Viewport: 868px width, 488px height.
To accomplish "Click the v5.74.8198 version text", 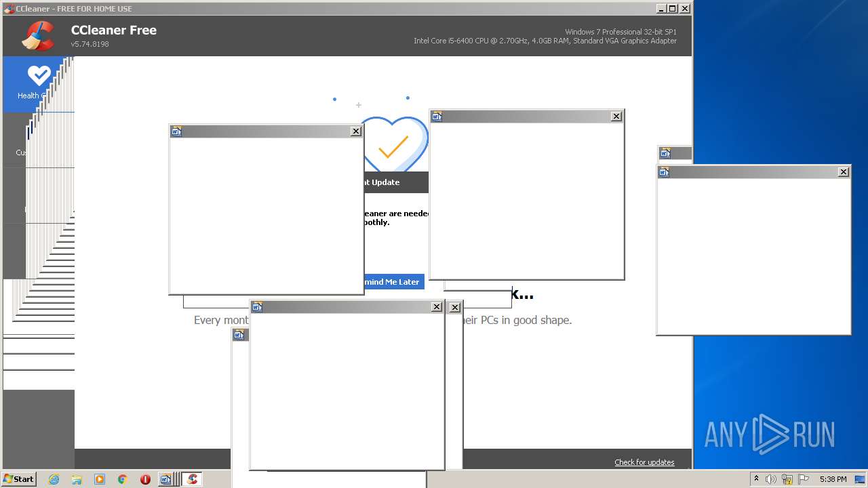I will (x=90, y=44).
